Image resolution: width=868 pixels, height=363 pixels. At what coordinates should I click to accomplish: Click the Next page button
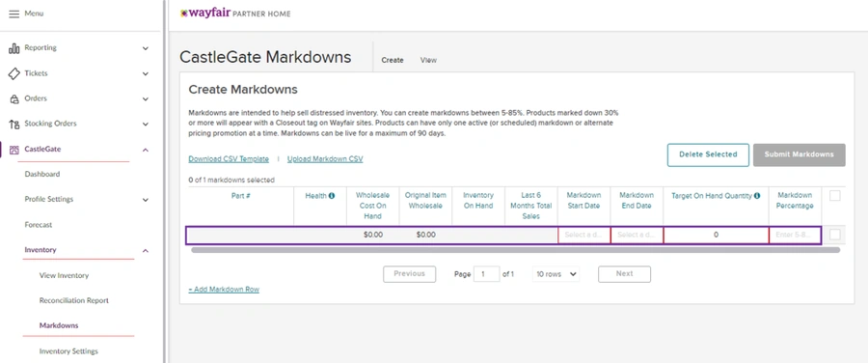tap(624, 274)
